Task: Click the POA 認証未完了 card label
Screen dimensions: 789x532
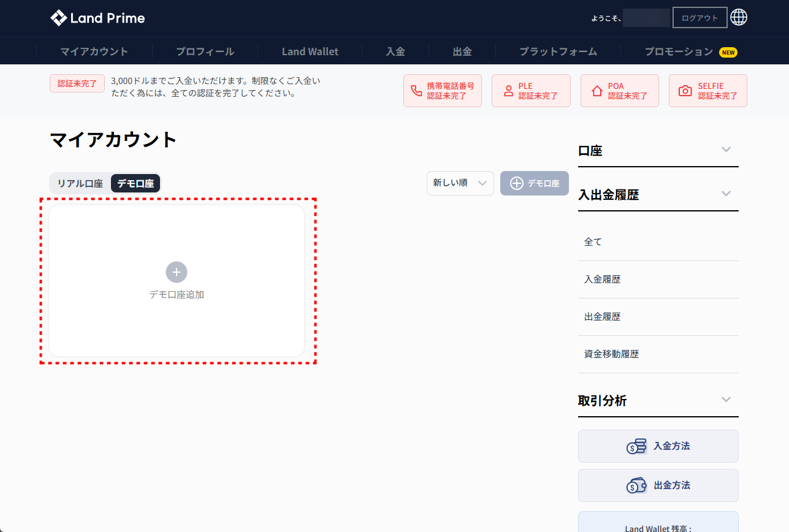Action: point(628,91)
